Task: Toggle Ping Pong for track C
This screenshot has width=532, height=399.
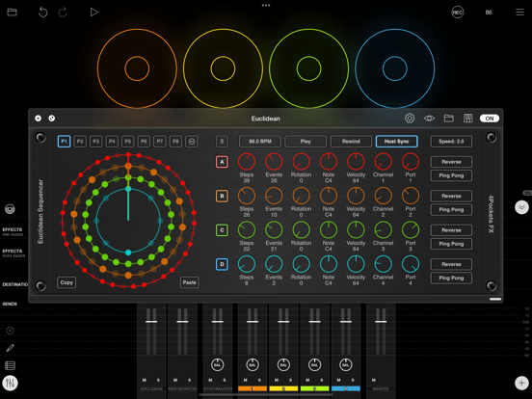Action: click(x=451, y=244)
